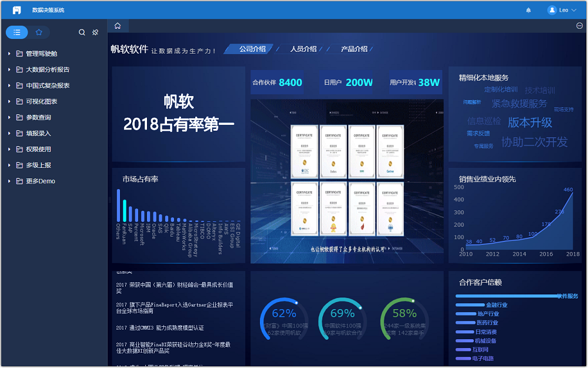Expand the 权限使用 folder arrow
588x368 pixels.
[9, 150]
